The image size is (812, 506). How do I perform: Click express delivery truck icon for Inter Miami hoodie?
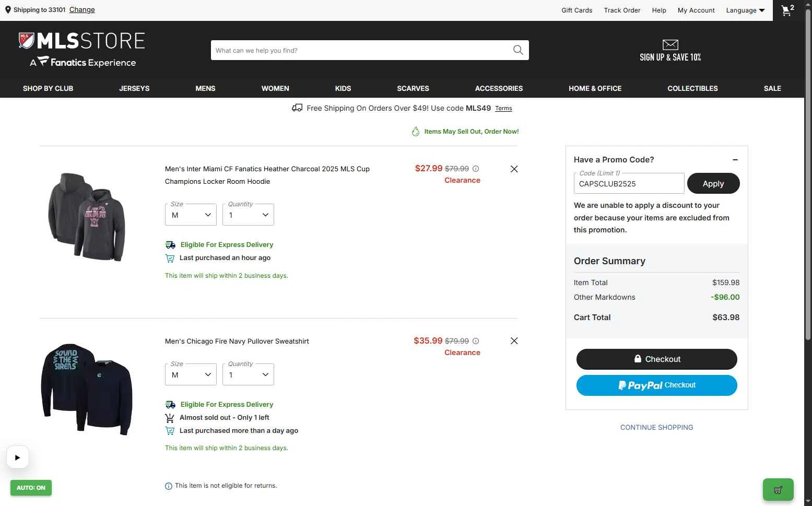coord(170,245)
